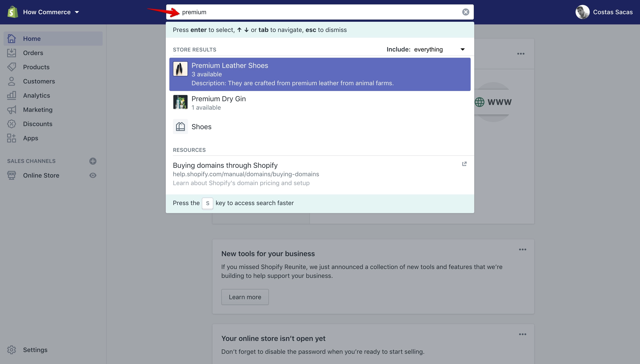640x364 pixels.
Task: Open the Apps section
Action: click(x=30, y=138)
